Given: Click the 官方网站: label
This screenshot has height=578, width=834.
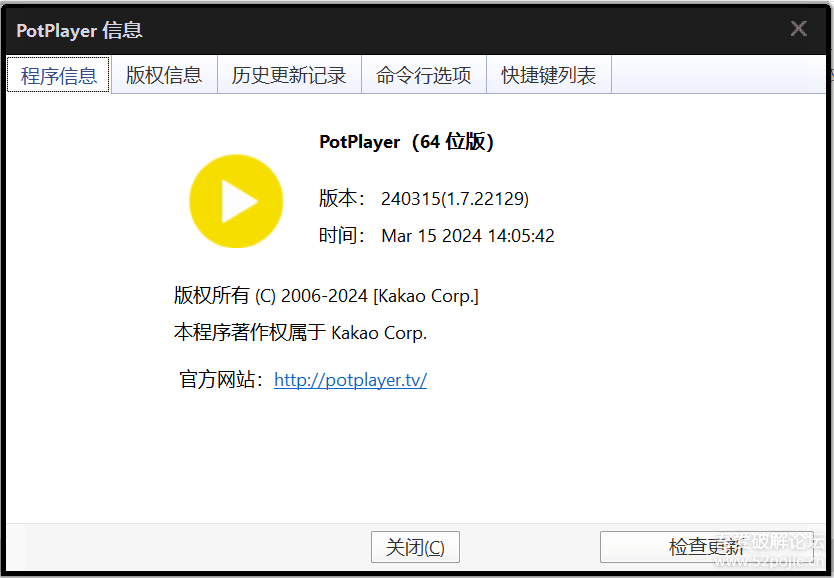Looking at the screenshot, I should tap(221, 380).
